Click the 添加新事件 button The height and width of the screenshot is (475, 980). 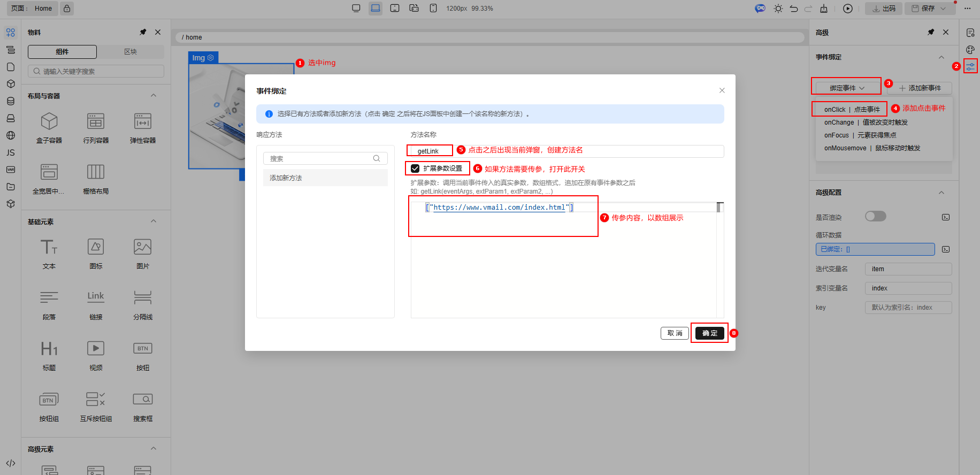point(920,88)
